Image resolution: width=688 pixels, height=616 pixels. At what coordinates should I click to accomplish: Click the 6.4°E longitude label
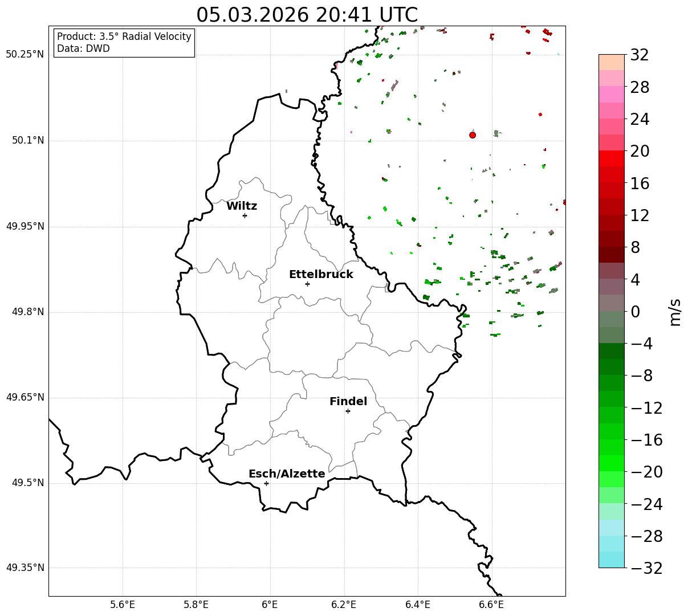(x=417, y=605)
